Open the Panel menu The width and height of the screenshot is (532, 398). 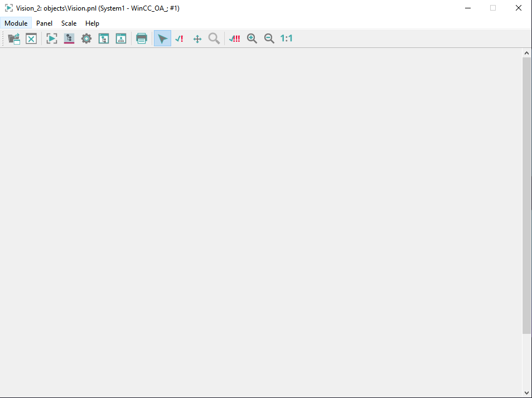click(44, 23)
